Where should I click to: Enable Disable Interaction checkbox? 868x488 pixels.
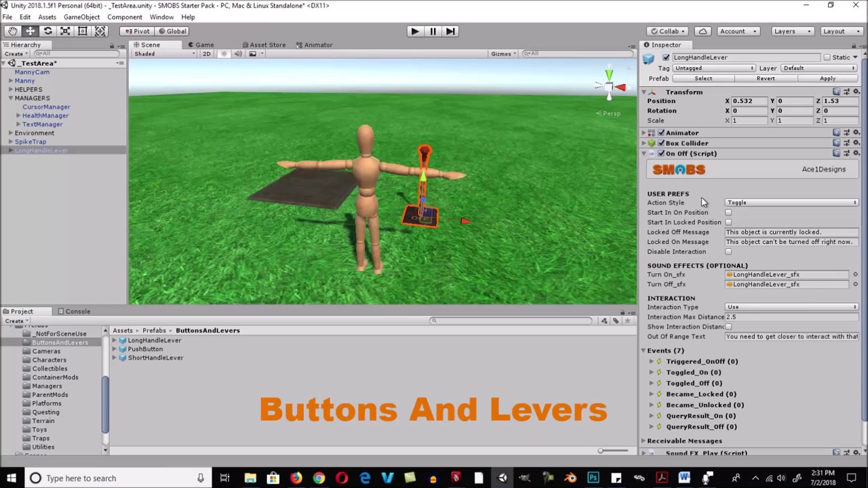[x=728, y=251]
